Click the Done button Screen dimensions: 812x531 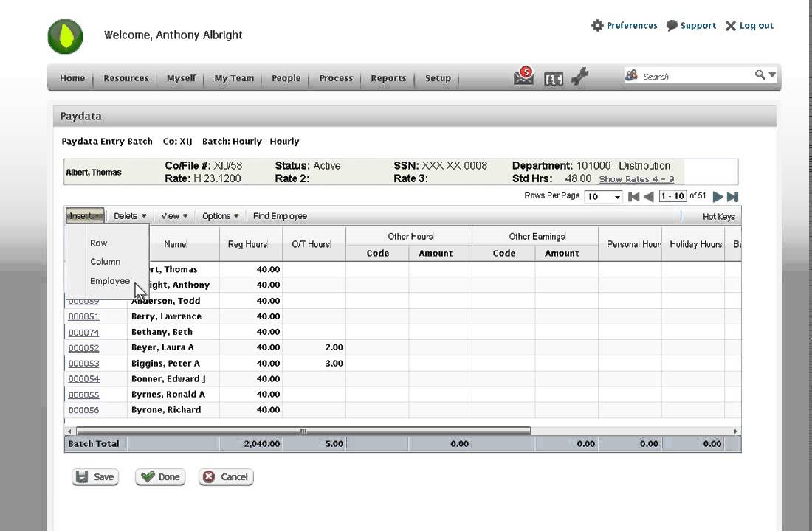click(x=160, y=476)
